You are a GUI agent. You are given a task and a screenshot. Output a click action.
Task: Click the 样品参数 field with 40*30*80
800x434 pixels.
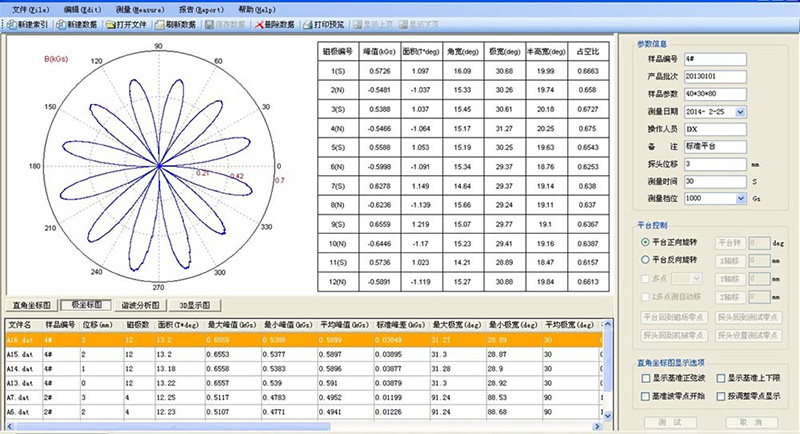pyautogui.click(x=715, y=94)
